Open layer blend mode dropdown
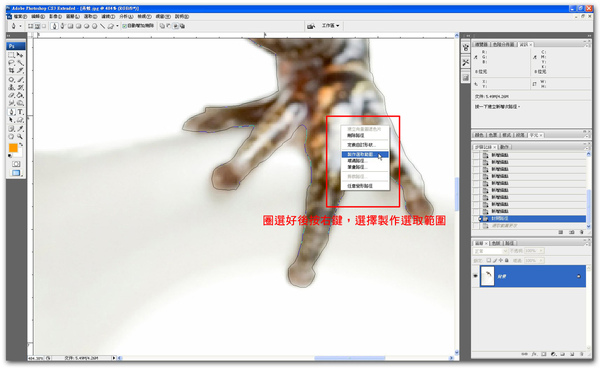This screenshot has height=368, width=600. [x=490, y=251]
